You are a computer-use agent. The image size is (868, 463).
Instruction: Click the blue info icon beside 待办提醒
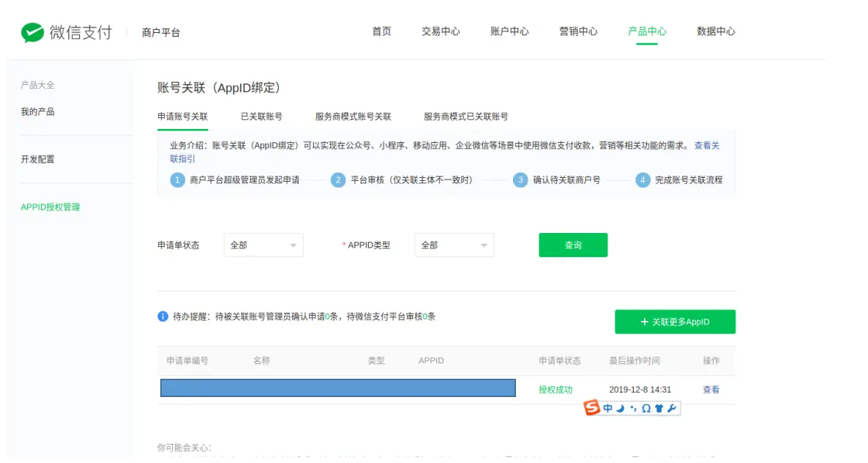[162, 316]
